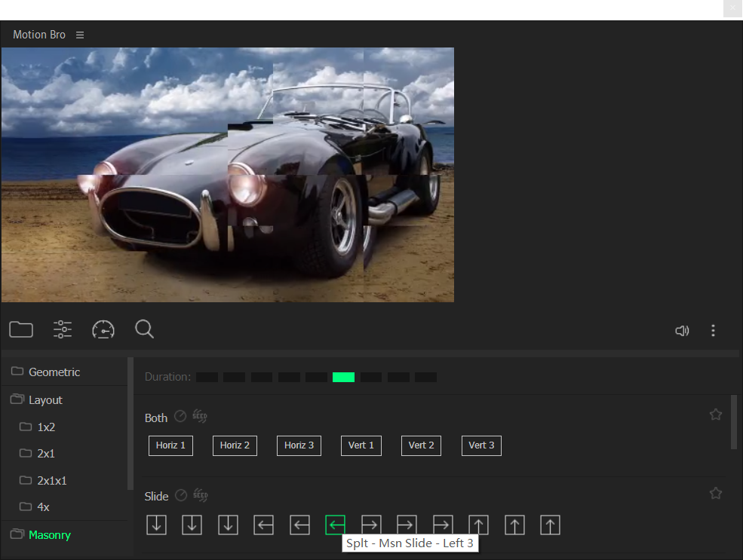Click the active green Duration segment

(343, 378)
